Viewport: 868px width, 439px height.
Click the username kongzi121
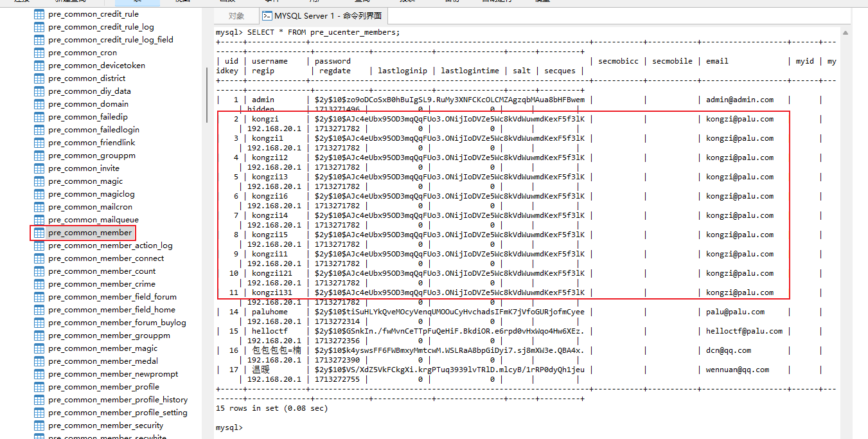[272, 273]
